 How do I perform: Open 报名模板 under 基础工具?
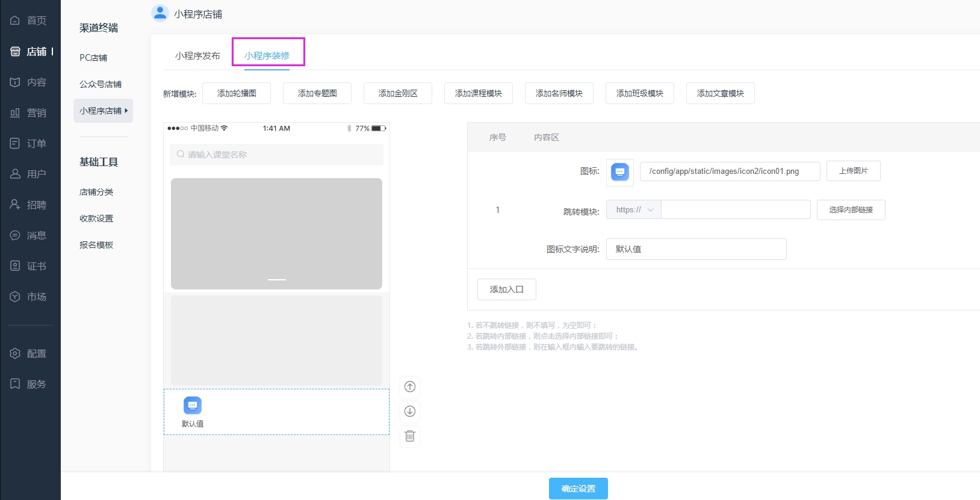(x=96, y=245)
